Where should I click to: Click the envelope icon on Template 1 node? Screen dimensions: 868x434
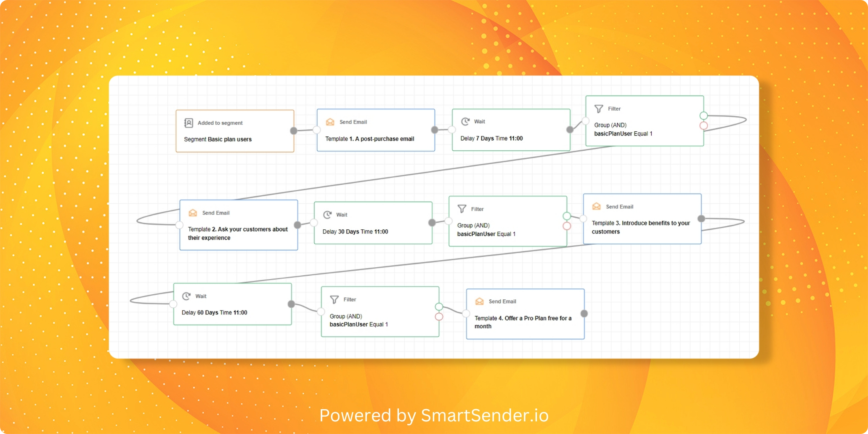pos(330,122)
